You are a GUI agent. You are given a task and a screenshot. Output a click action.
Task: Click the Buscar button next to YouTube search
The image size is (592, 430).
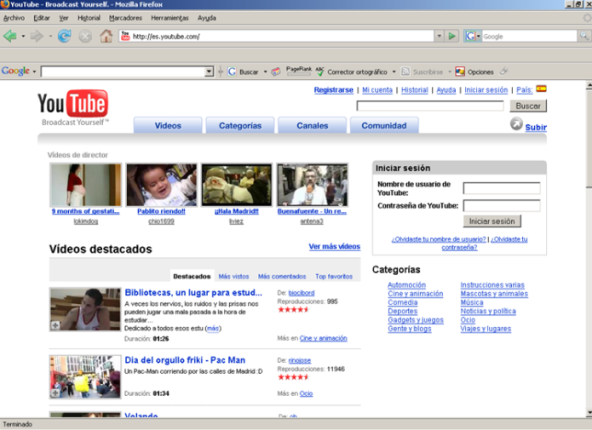[528, 106]
